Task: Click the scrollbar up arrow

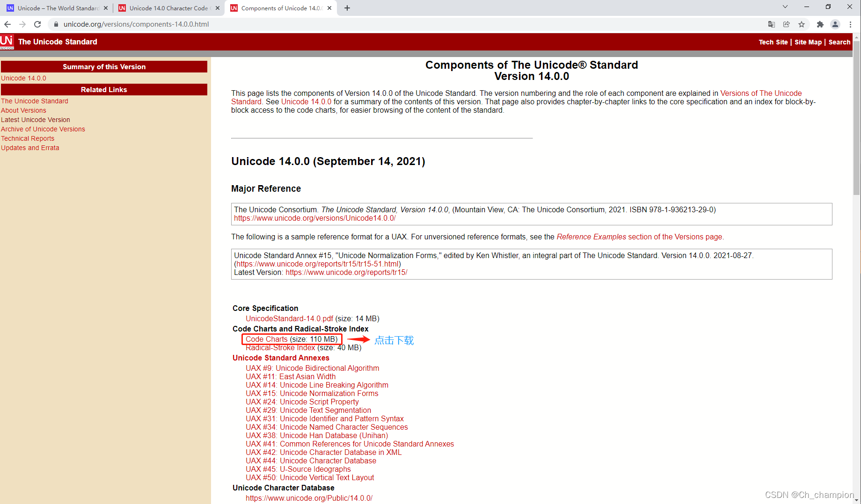Action: (856, 36)
